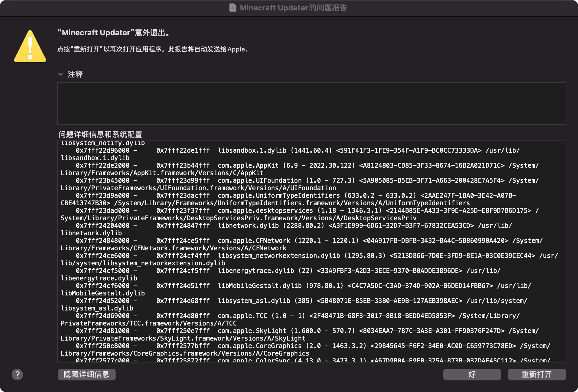Click the address 0x7fff24204000 in the log
This screenshot has height=392, width=578.
(x=103, y=226)
